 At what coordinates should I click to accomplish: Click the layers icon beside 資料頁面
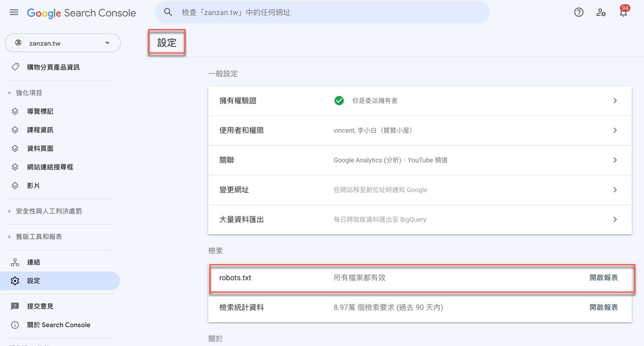[15, 149]
